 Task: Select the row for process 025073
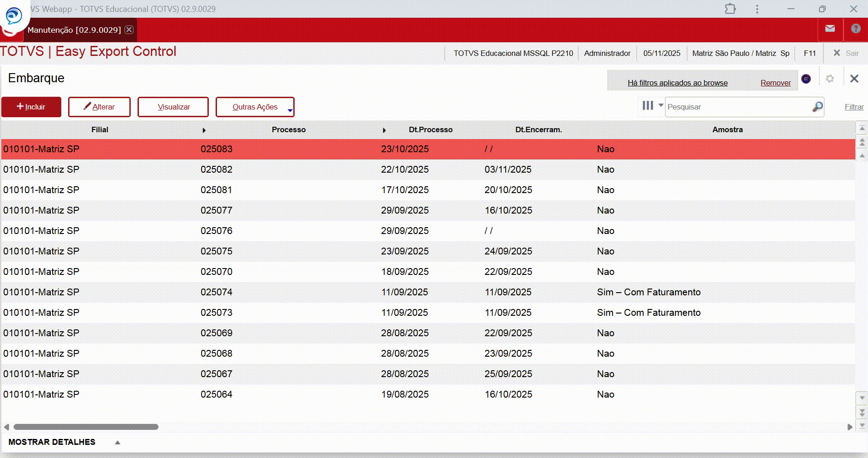[428, 313]
